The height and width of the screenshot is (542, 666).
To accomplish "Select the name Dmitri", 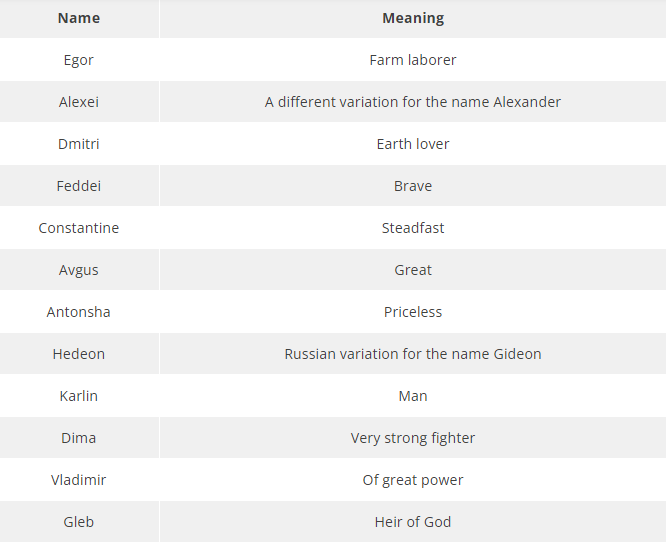I will (79, 144).
